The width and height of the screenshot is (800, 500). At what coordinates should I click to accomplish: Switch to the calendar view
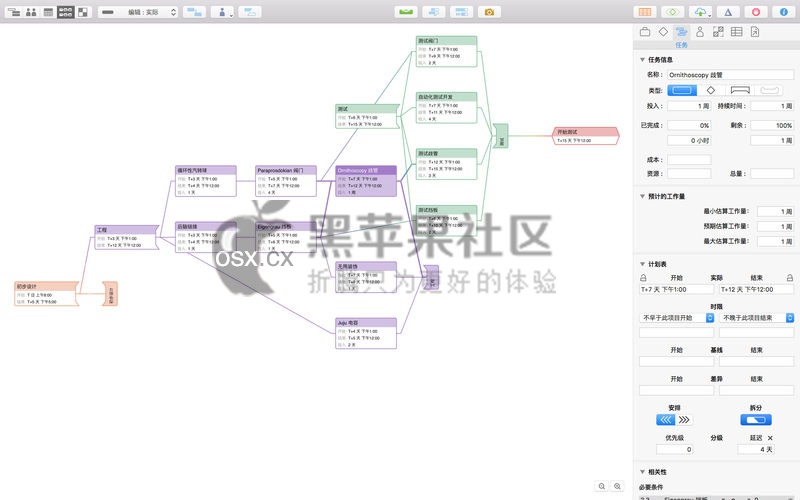48,12
